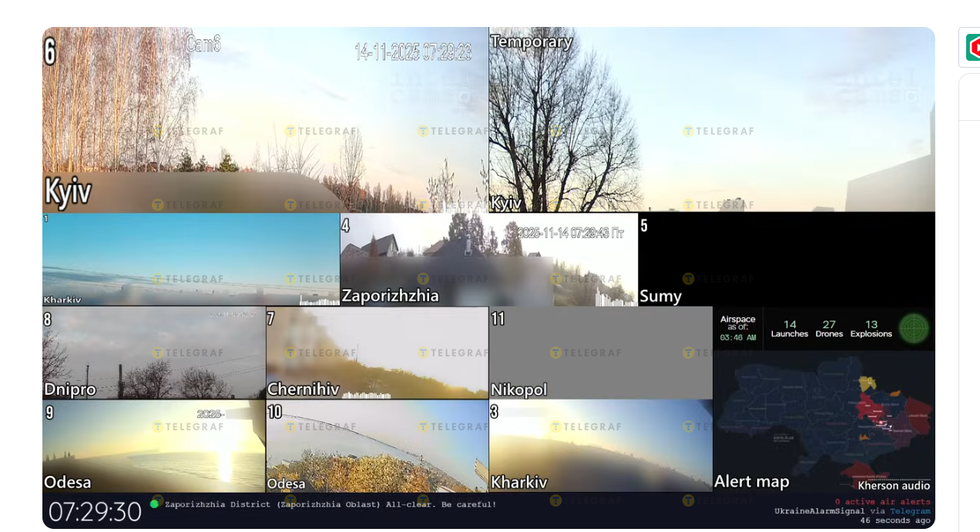Click the 07:29:30 clock display
Screen dimensions: 980x532
pyautogui.click(x=95, y=512)
